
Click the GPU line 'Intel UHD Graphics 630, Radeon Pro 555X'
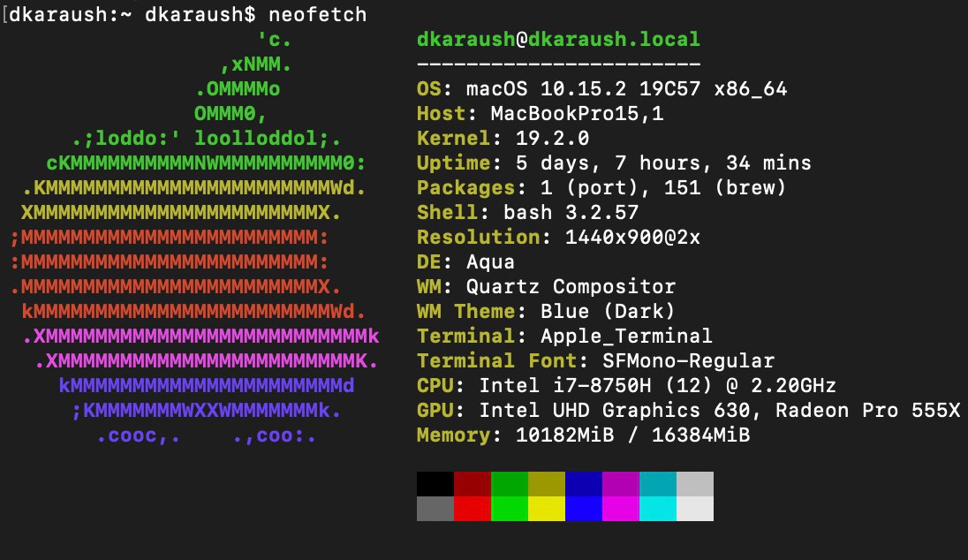[720, 410]
